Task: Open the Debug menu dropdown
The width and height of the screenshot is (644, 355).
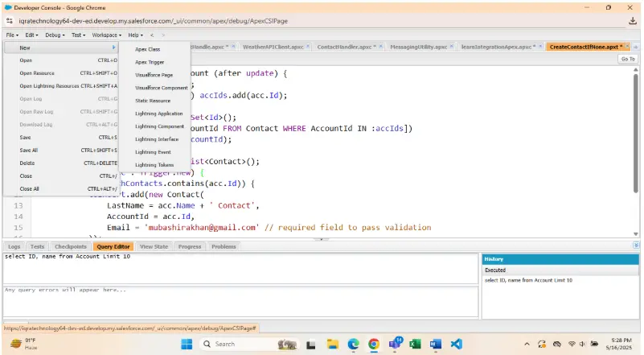Action: click(x=55, y=35)
